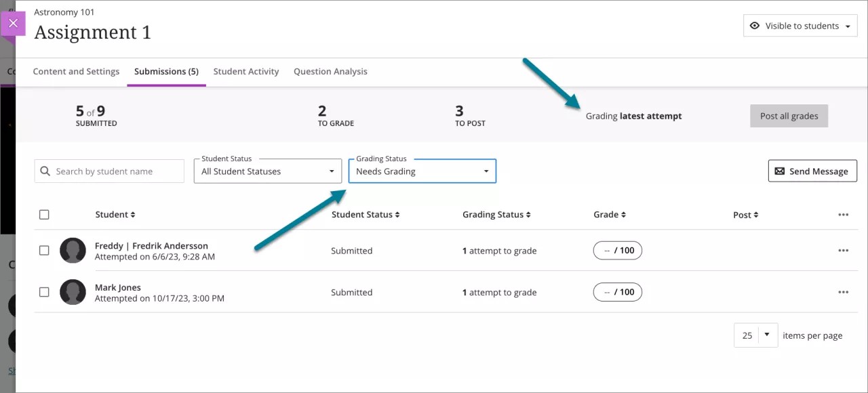Image resolution: width=868 pixels, height=393 pixels.
Task: Open header row three-dots options menu
Action: [843, 215]
